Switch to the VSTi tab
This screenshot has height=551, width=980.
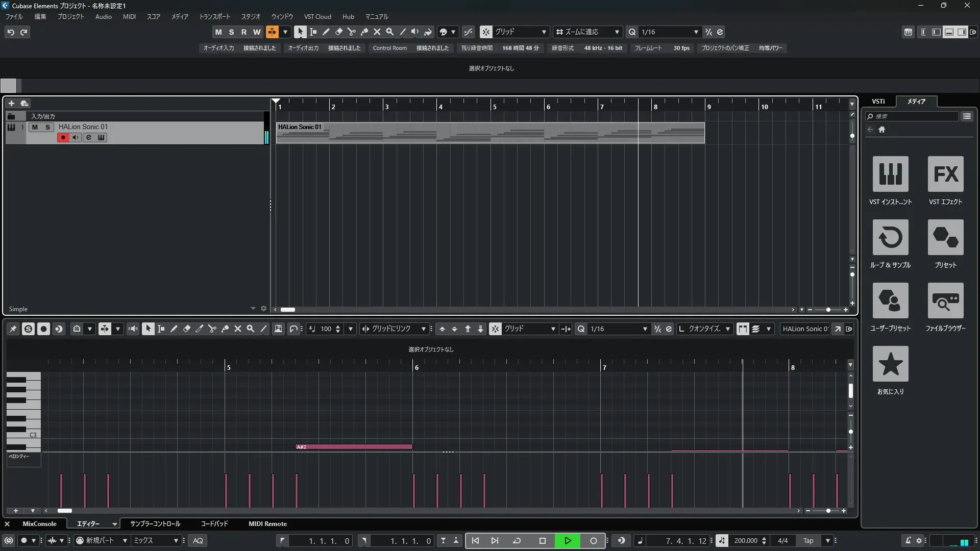(x=878, y=102)
